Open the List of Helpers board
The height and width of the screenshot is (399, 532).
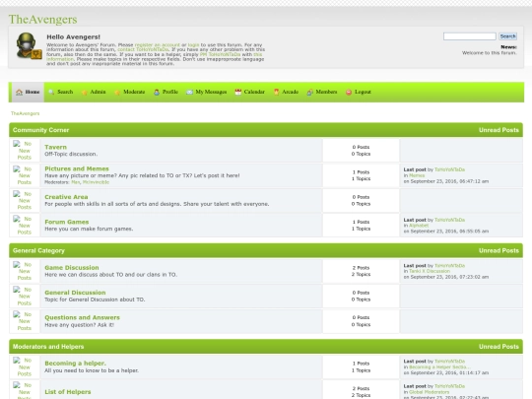(68, 392)
